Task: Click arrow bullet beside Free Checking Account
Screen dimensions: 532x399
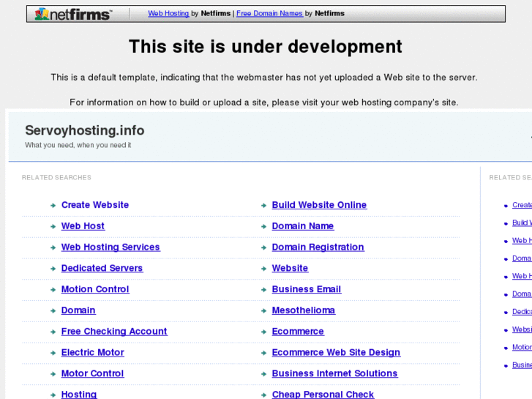Action: point(53,332)
